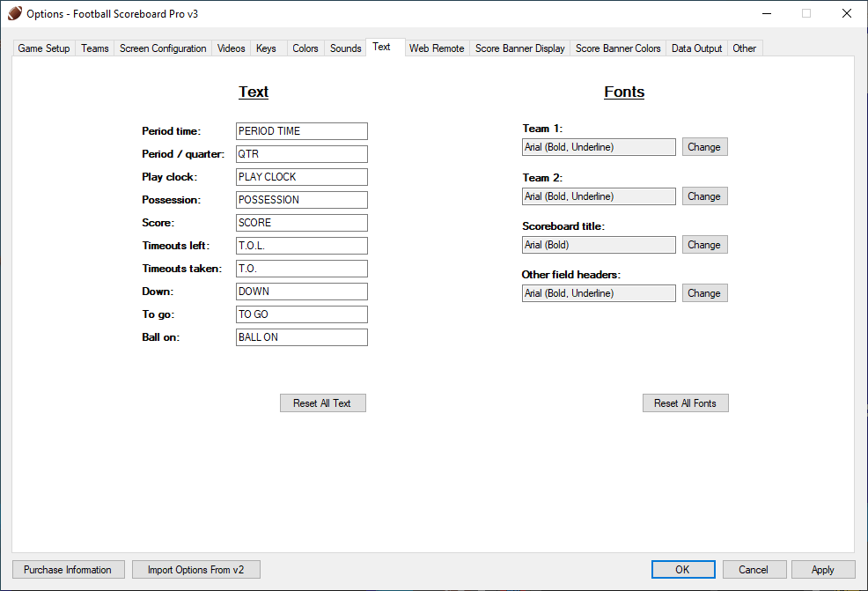Open Import Options From v2
Image resolution: width=868 pixels, height=591 pixels.
coord(195,570)
